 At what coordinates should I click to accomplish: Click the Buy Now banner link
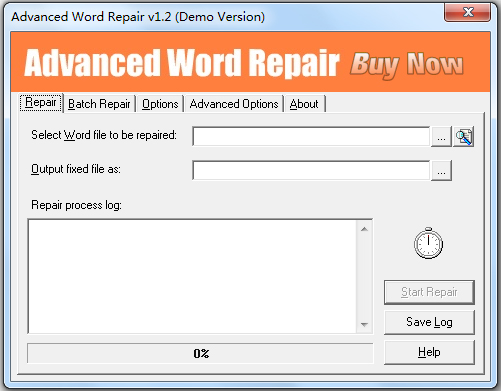407,65
